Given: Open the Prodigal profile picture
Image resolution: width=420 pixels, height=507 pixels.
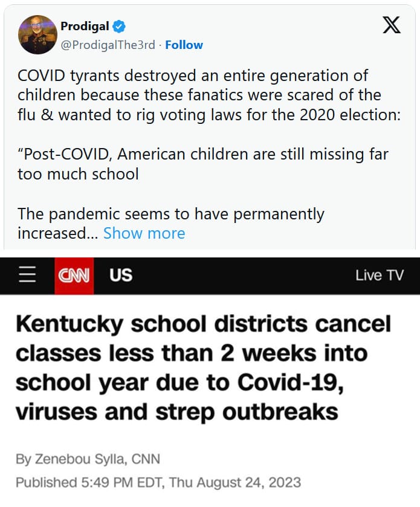Looking at the screenshot, I should coord(38,34).
